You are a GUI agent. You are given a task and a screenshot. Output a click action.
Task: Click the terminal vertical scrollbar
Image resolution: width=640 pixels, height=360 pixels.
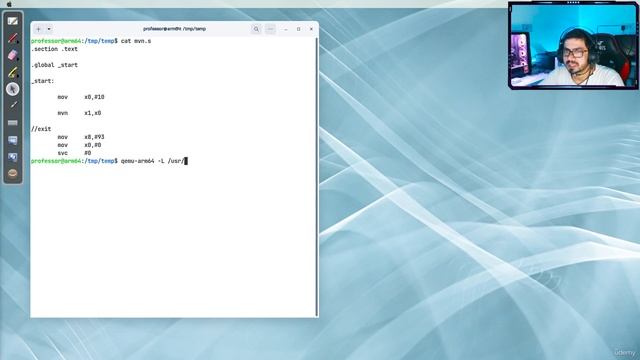tap(317, 176)
